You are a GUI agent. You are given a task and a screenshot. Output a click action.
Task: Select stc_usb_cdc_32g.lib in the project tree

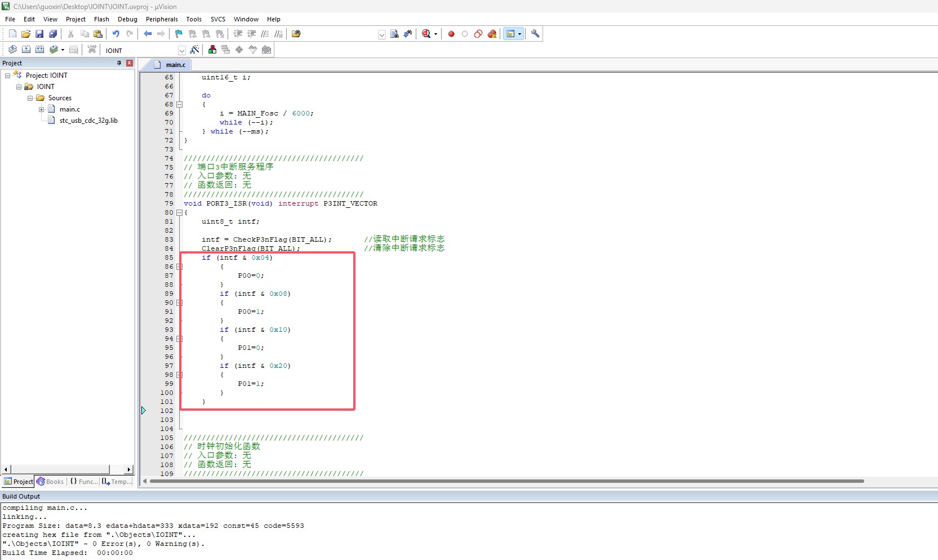[88, 121]
